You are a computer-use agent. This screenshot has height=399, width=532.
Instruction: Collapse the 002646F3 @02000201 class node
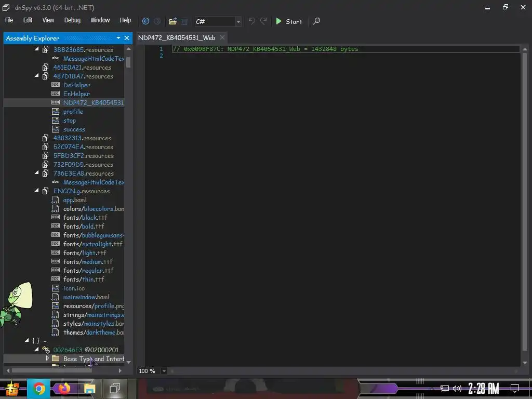pyautogui.click(x=37, y=349)
